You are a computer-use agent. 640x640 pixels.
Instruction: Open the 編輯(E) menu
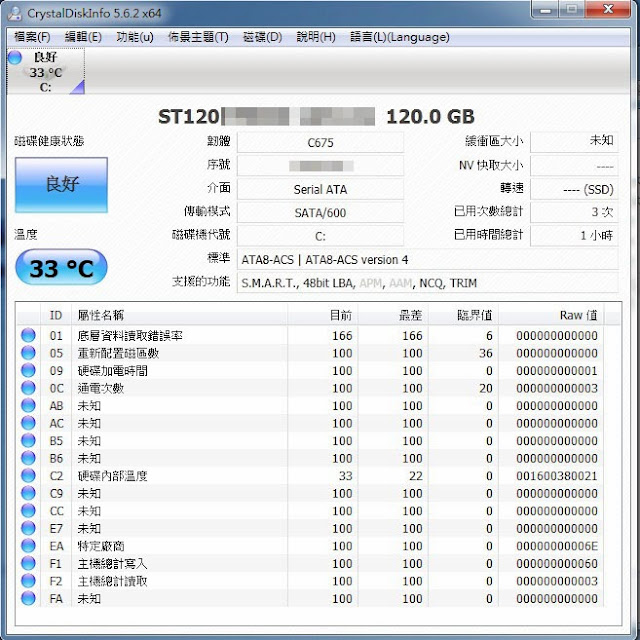[83, 37]
